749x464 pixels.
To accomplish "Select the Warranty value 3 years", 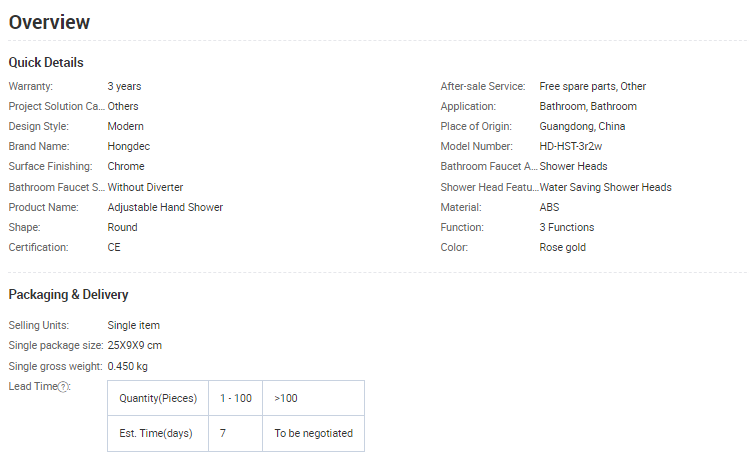I will [124, 86].
